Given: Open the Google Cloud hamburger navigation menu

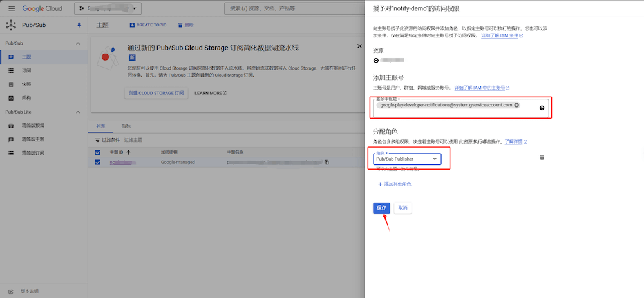Looking at the screenshot, I should point(11,8).
